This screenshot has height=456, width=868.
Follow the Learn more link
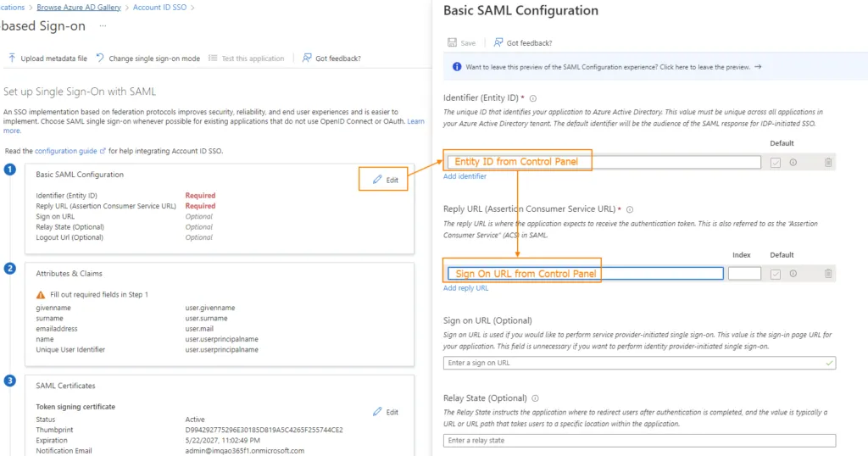tap(415, 121)
